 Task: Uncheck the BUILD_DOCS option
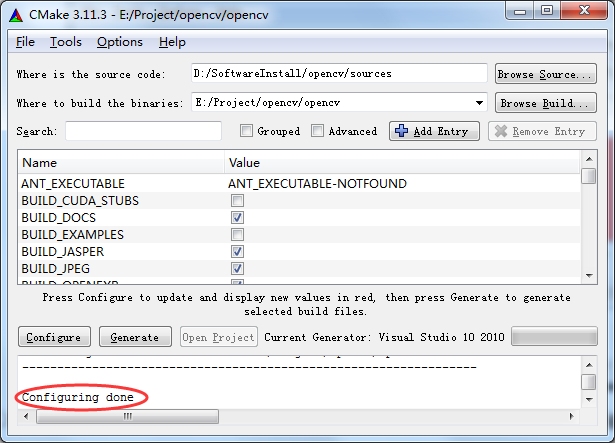pos(238,218)
